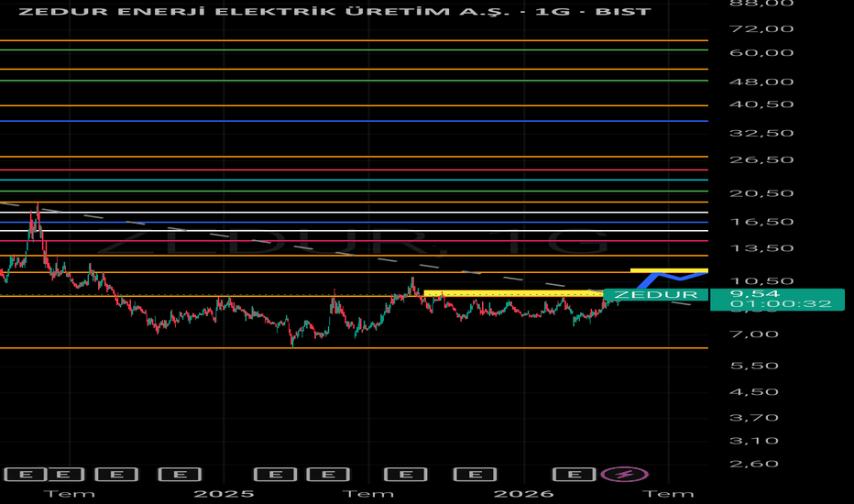This screenshot has width=854, height=504.
Task: Click the 13,50 price axis label
Action: [761, 248]
